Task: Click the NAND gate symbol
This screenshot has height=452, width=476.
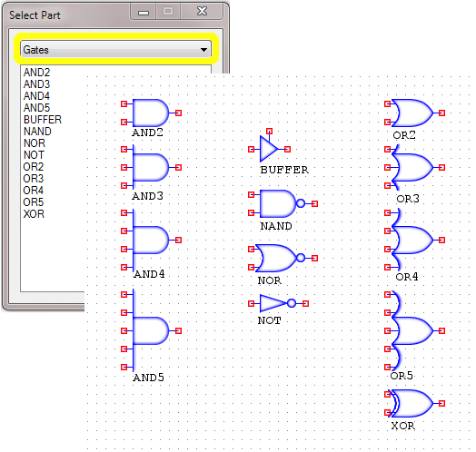Action: 283,203
